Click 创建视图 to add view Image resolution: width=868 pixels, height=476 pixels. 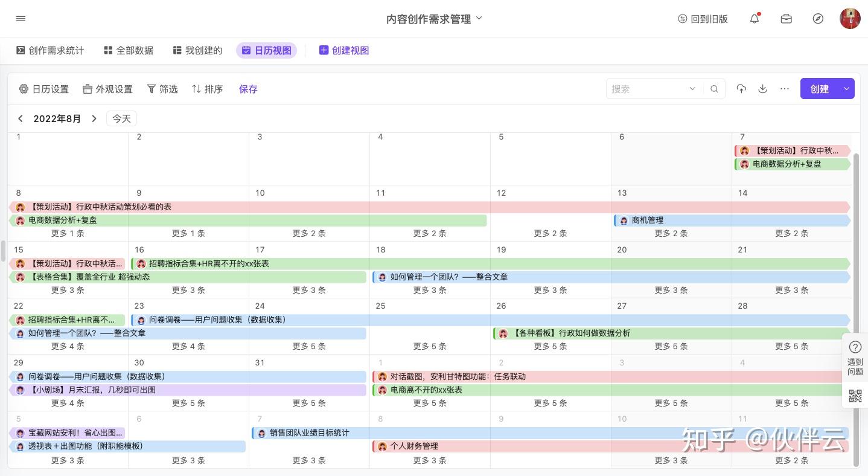click(344, 51)
